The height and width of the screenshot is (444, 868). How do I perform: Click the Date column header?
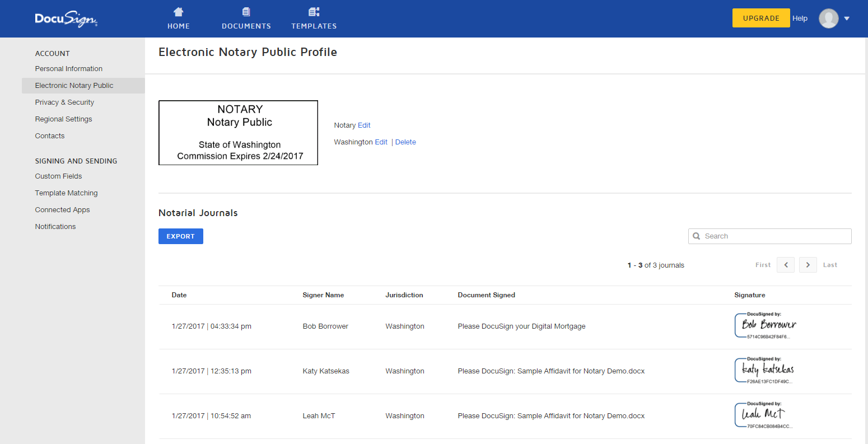179,295
